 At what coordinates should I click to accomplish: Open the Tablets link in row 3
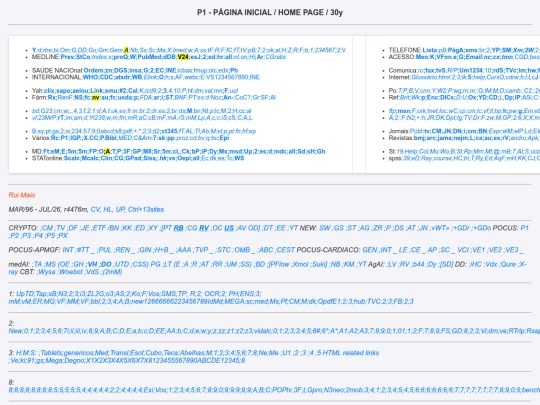(52, 353)
